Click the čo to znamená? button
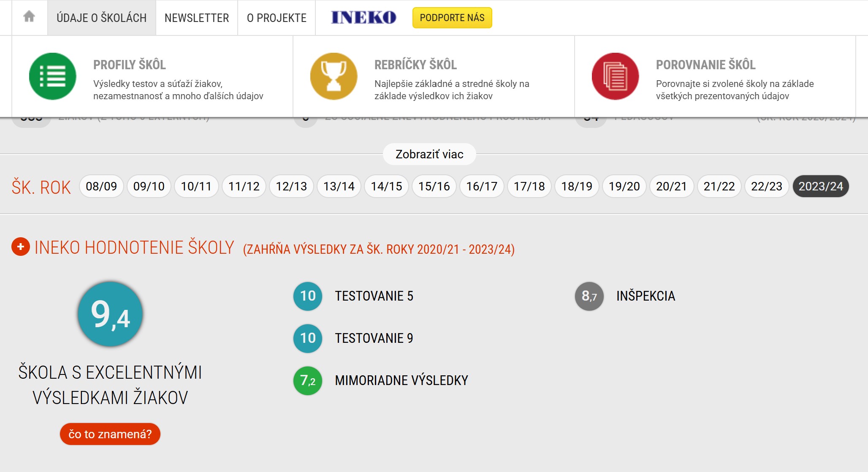The width and height of the screenshot is (868, 472). [110, 434]
